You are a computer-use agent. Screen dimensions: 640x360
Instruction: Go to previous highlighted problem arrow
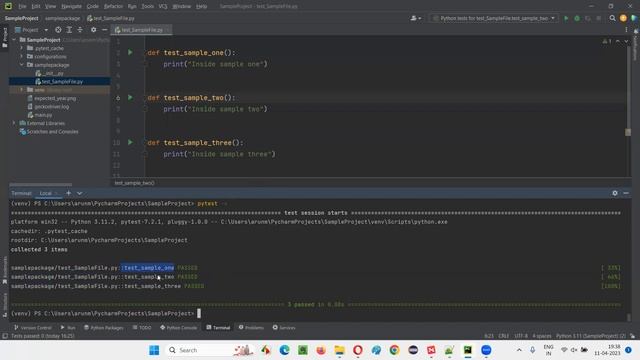618,41
